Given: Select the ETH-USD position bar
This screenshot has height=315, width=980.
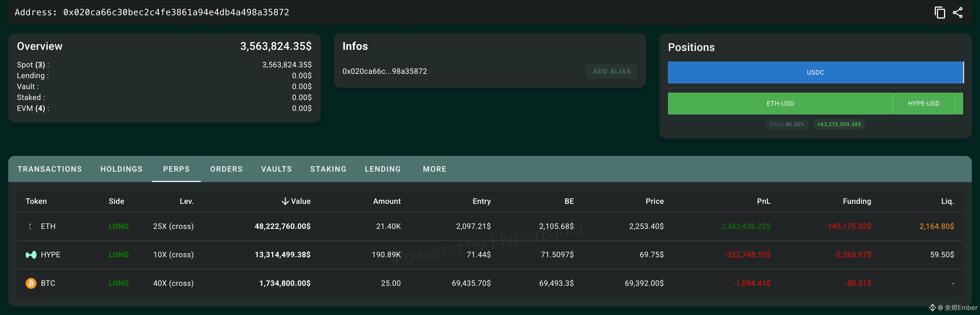Looking at the screenshot, I should (x=780, y=104).
